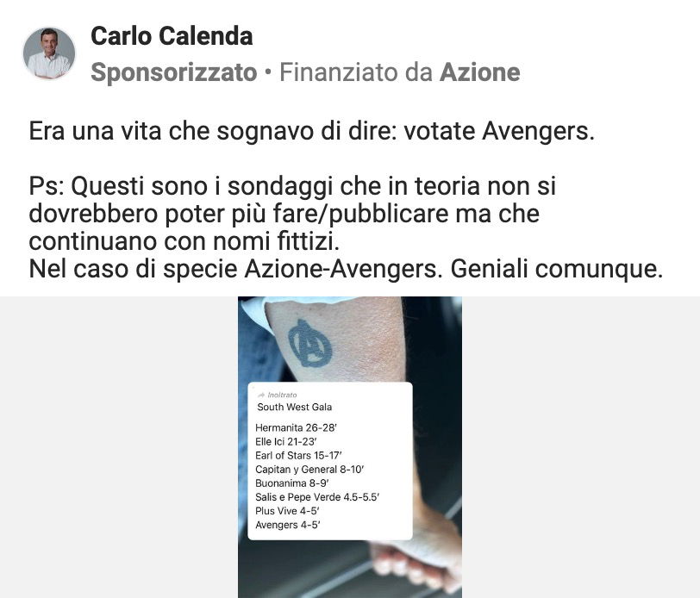Screen dimensions: 700x598
Task: Select the "Salis e Pepe Verde" line
Action: click(317, 496)
